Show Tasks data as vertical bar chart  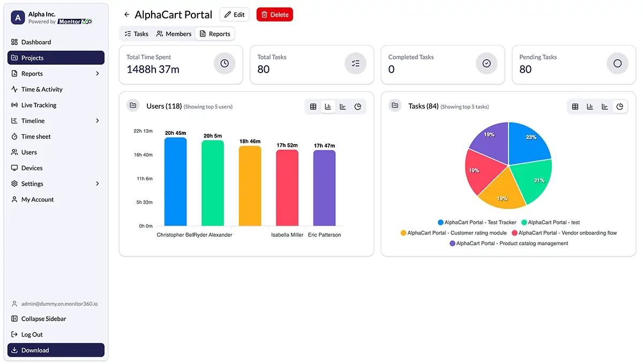coord(590,107)
